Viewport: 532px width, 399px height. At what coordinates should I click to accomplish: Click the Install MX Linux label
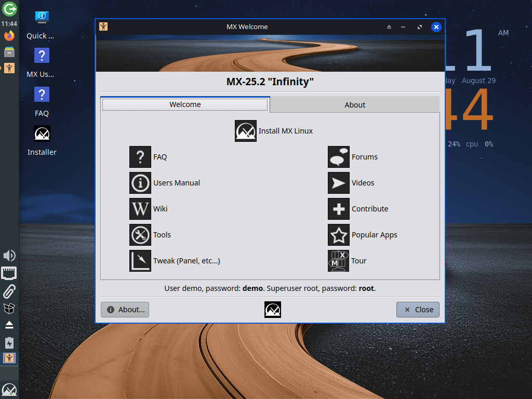coord(286,130)
